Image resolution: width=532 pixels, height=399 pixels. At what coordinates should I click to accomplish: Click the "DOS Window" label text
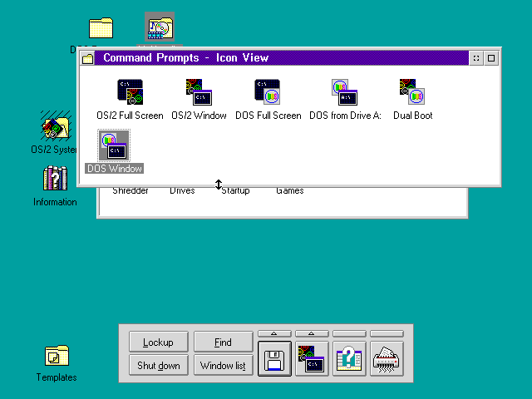115,169
